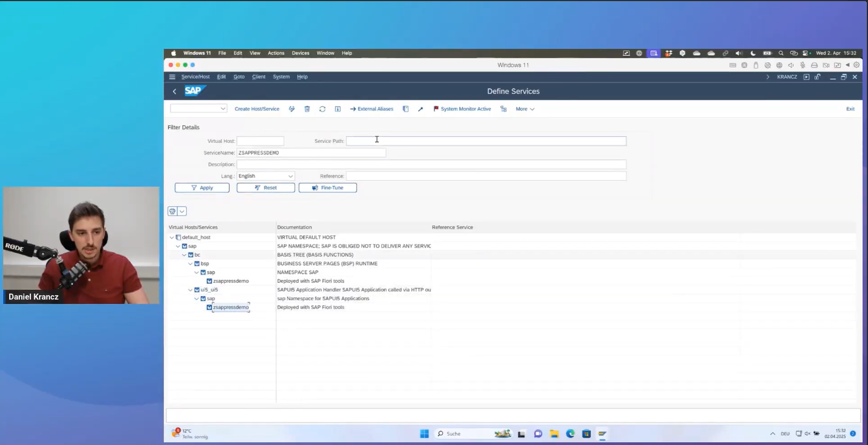Open the command field dropdown in toolbar
This screenshot has width=868, height=445.
(222, 109)
